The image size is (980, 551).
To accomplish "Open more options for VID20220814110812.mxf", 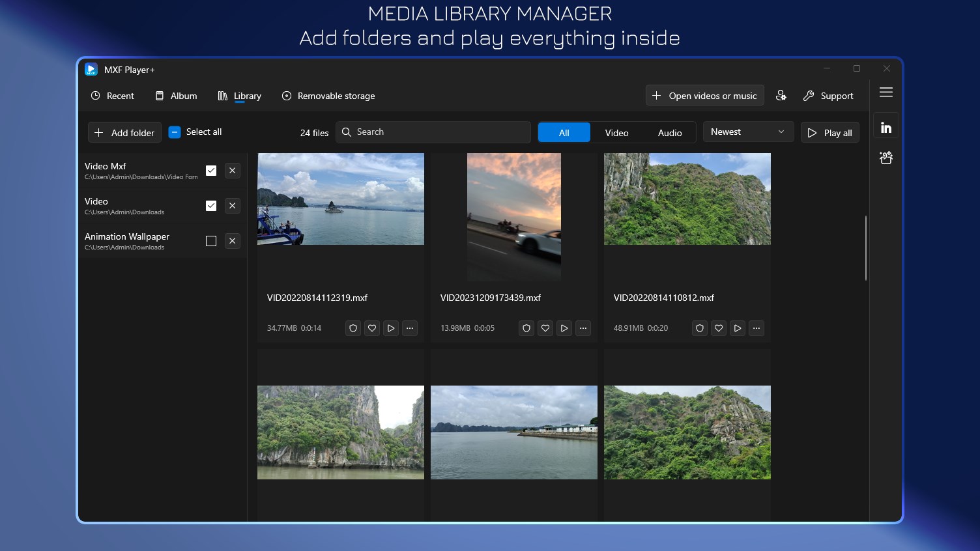I will [x=757, y=328].
